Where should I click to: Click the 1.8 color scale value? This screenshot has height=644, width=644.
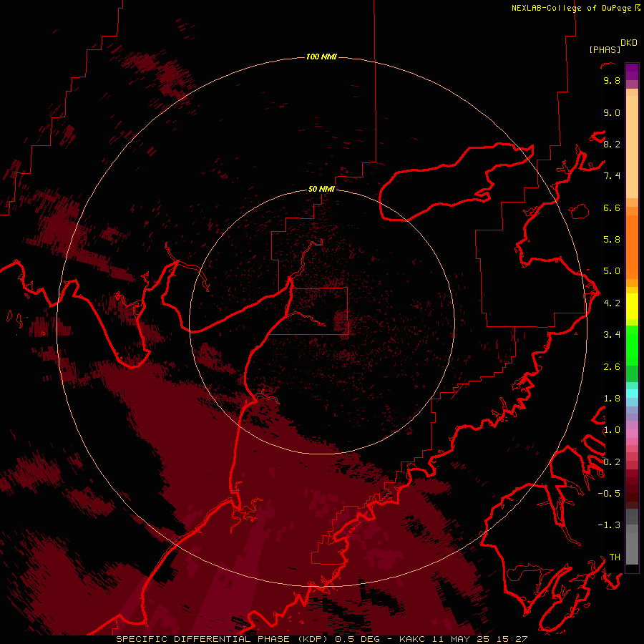tap(612, 399)
